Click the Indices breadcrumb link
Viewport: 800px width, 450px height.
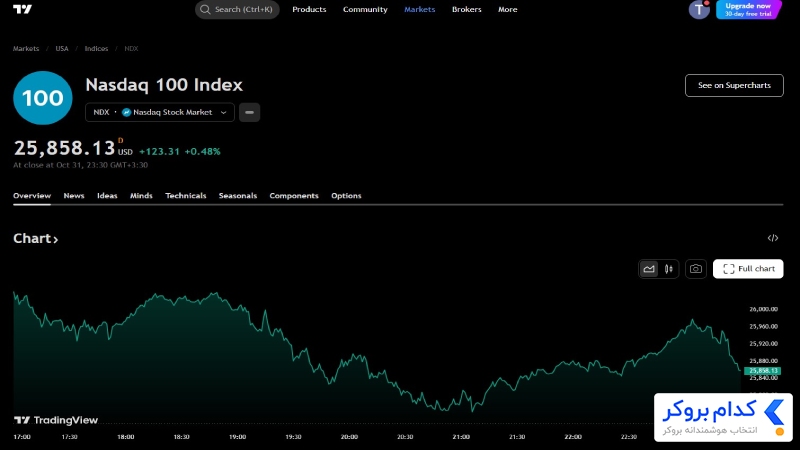coord(96,48)
